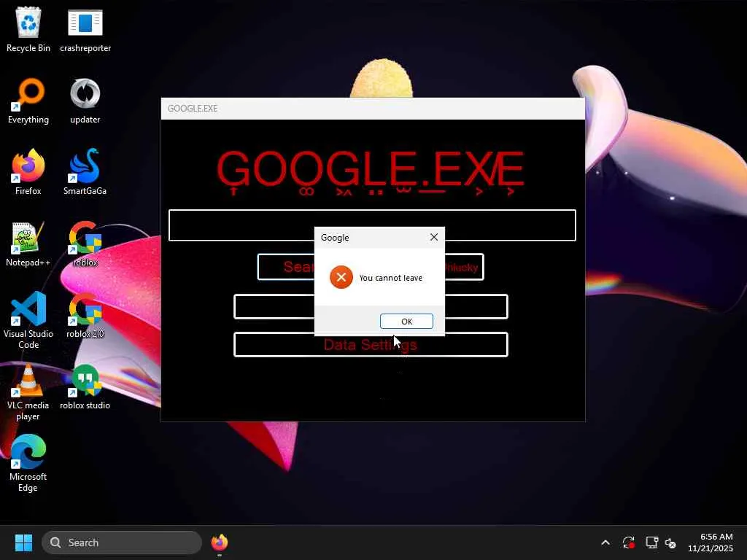Select the Visual Studio Code shortcut
The height and width of the screenshot is (560, 747).
click(28, 320)
